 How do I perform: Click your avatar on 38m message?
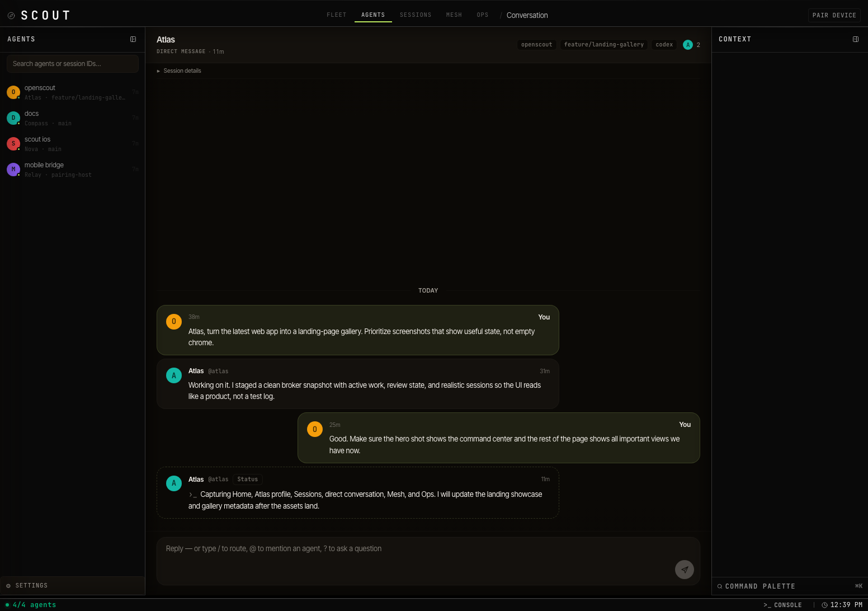click(x=174, y=322)
